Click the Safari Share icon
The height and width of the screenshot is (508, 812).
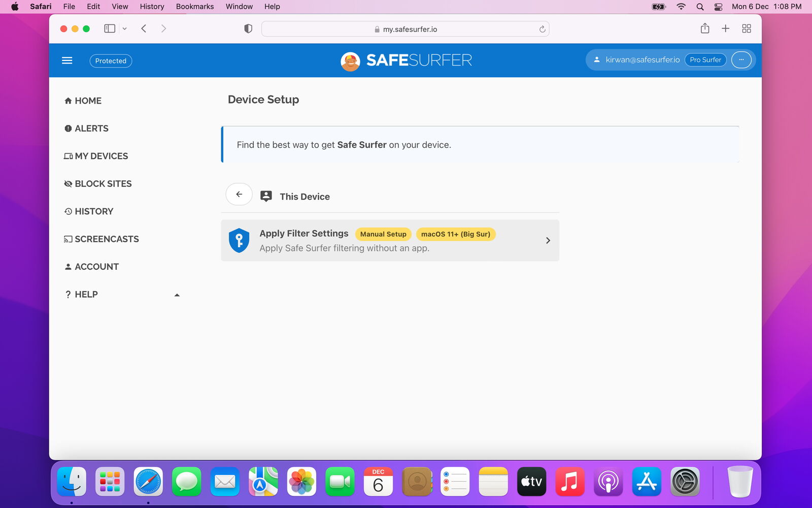[705, 28]
